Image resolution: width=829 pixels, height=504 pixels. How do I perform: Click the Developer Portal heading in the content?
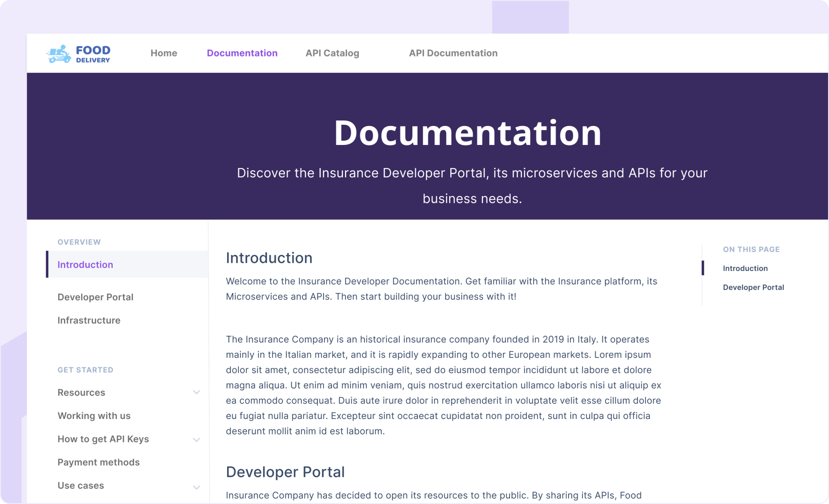[285, 472]
